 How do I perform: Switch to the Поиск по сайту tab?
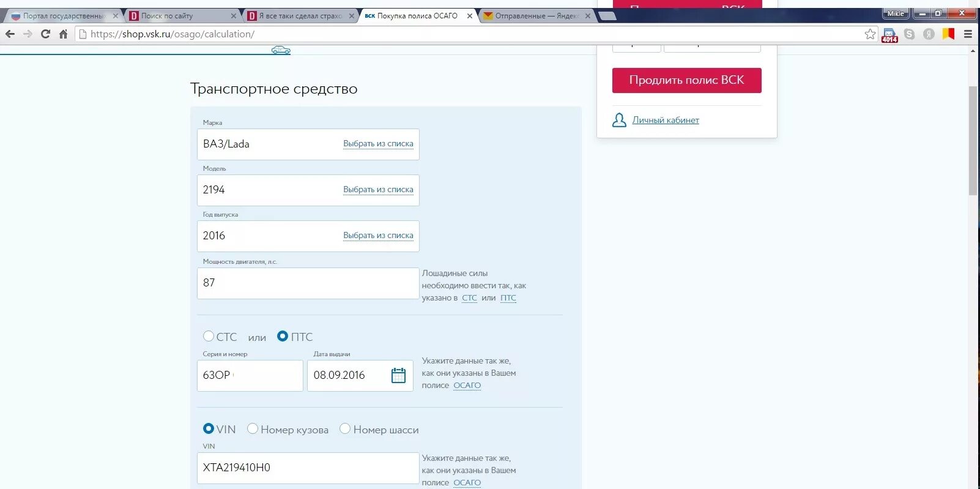pos(182,16)
